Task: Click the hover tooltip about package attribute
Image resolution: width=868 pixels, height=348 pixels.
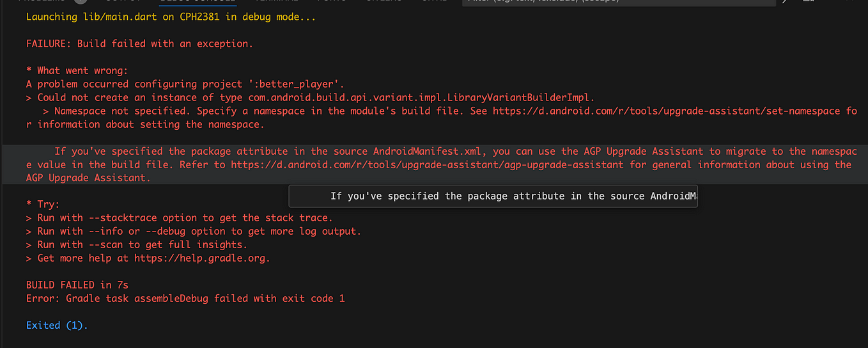Action: point(493,196)
